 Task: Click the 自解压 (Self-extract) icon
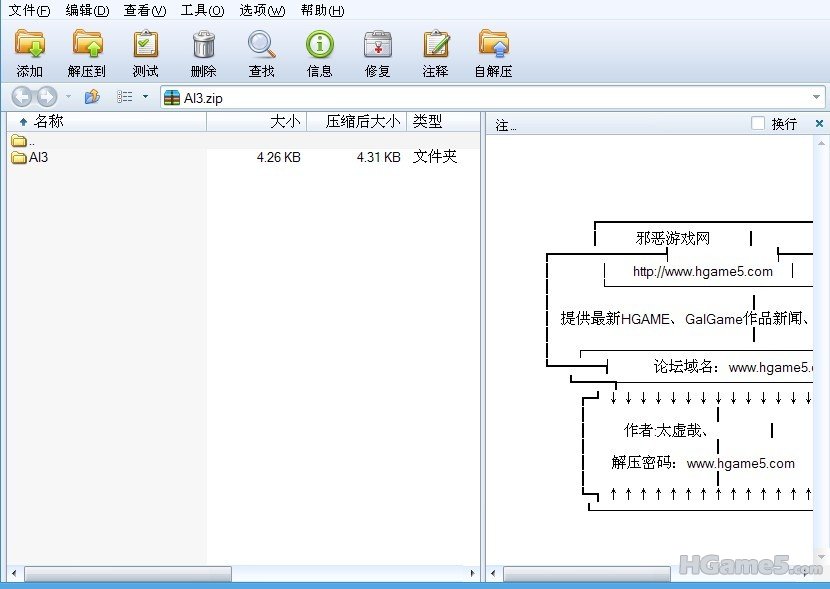[x=493, y=45]
